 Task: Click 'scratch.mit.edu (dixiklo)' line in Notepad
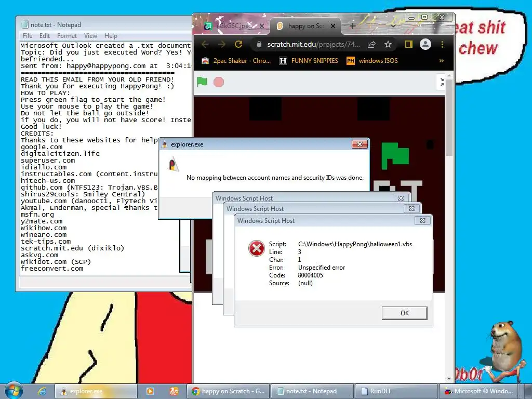pos(73,248)
